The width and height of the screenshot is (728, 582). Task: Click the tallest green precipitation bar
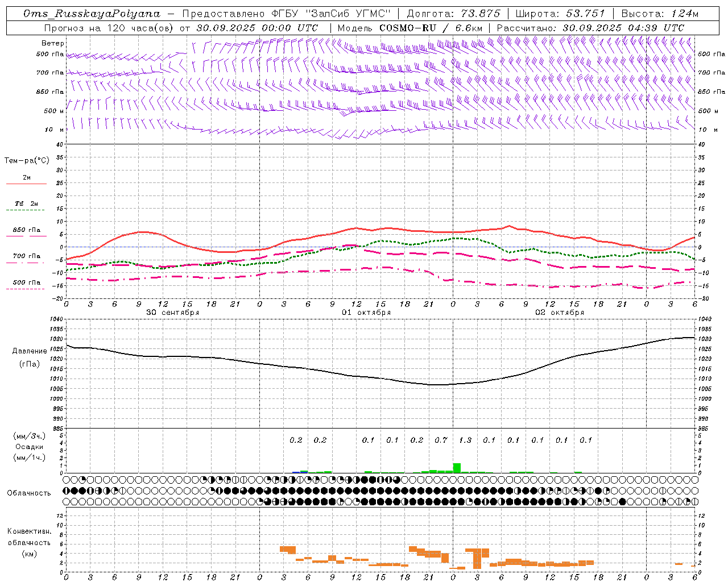(457, 468)
